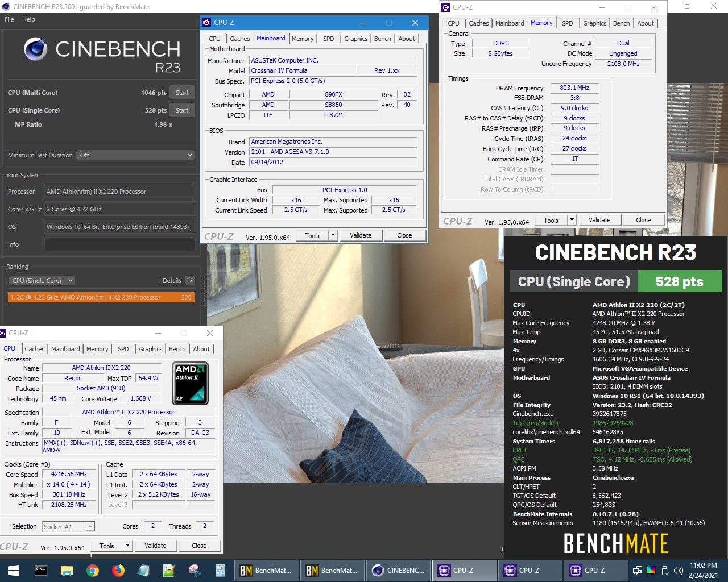Click Tools button in Memory window

coord(551,220)
